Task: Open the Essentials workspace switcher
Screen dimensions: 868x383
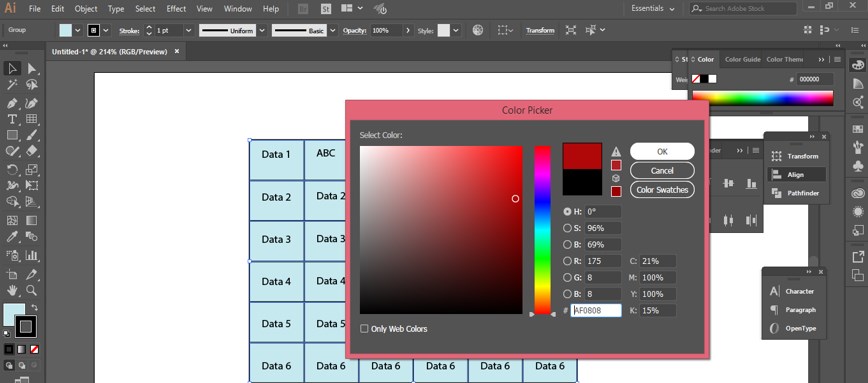Action: [653, 9]
